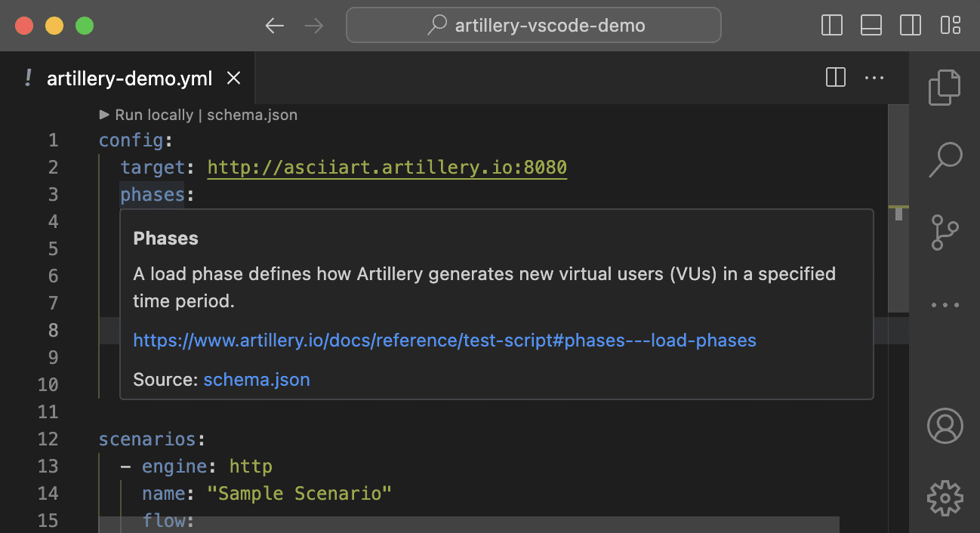Open the Source Control branch icon
Image resolution: width=980 pixels, height=533 pixels.
(x=945, y=233)
